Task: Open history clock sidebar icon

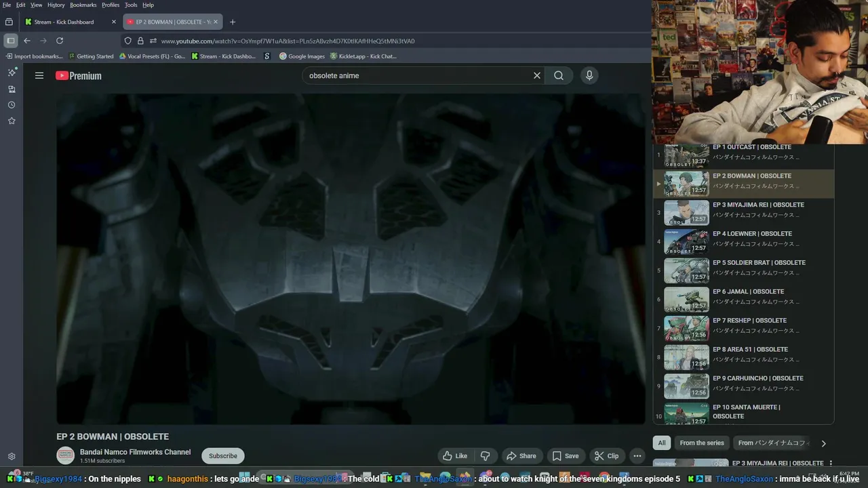Action: pyautogui.click(x=12, y=105)
